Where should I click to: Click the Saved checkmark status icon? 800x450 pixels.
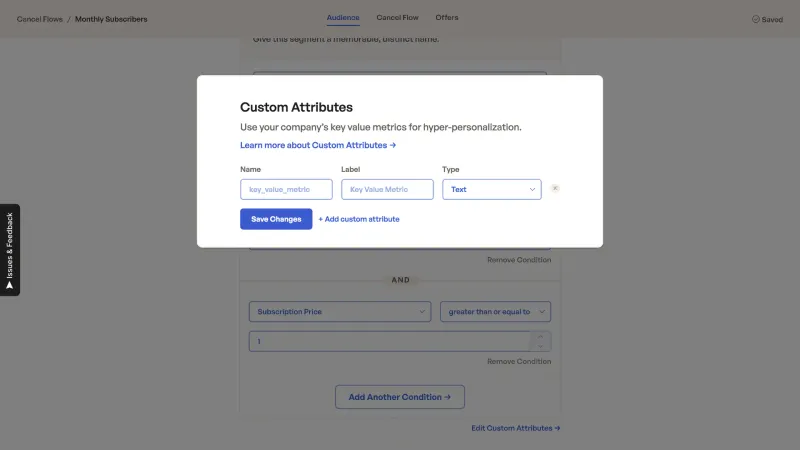756,19
